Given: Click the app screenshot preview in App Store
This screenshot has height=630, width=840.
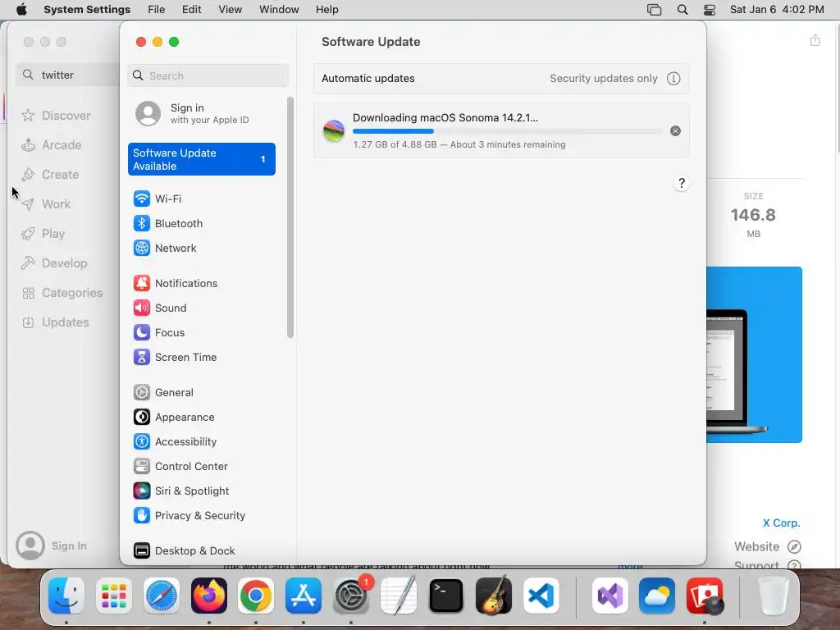Looking at the screenshot, I should (754, 354).
